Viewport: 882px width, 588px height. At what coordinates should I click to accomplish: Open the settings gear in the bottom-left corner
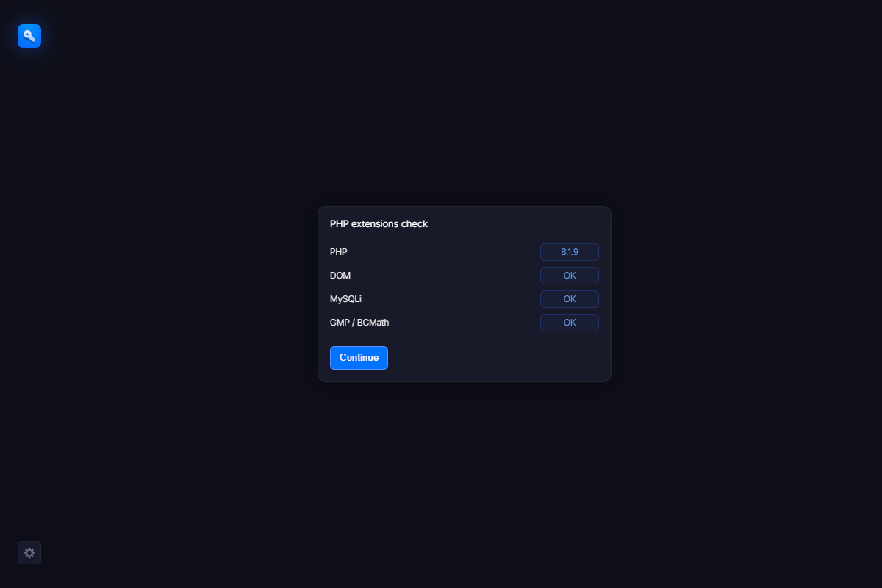[29, 553]
